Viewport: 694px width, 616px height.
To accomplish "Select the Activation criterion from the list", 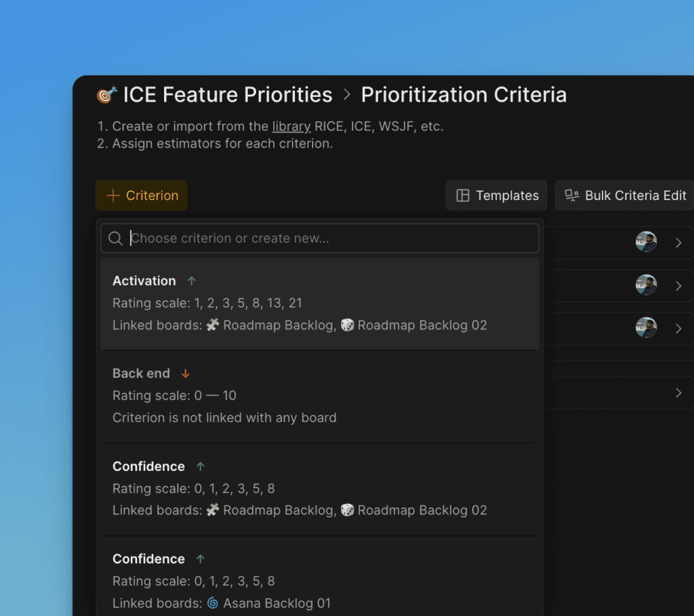I will pyautogui.click(x=319, y=303).
